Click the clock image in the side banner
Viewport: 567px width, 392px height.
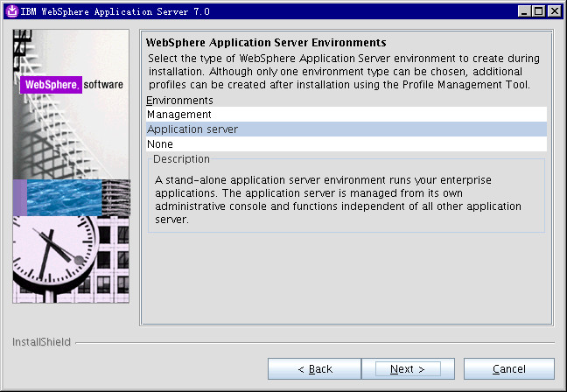[55, 255]
